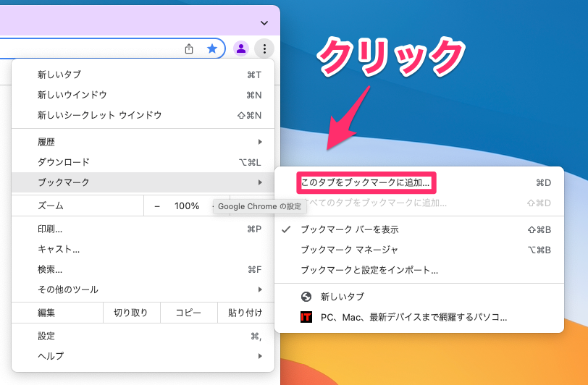Select このタブをブックマークに追加
The height and width of the screenshot is (385, 588).
point(366,183)
